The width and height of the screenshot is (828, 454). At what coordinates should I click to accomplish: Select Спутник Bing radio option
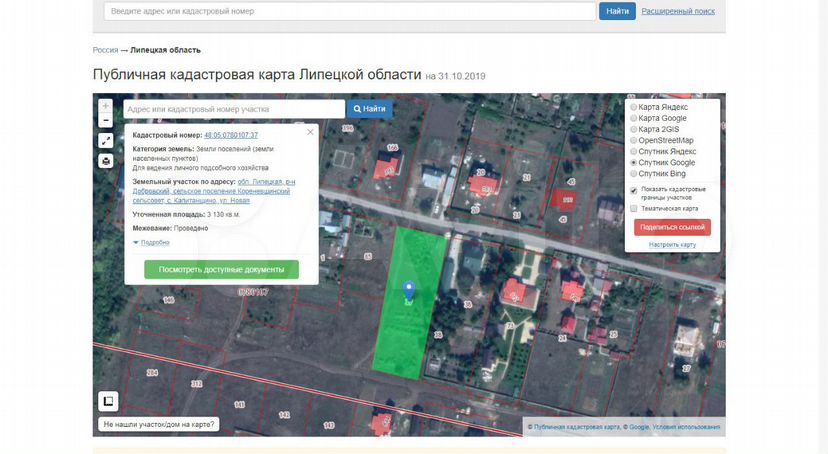click(x=634, y=173)
